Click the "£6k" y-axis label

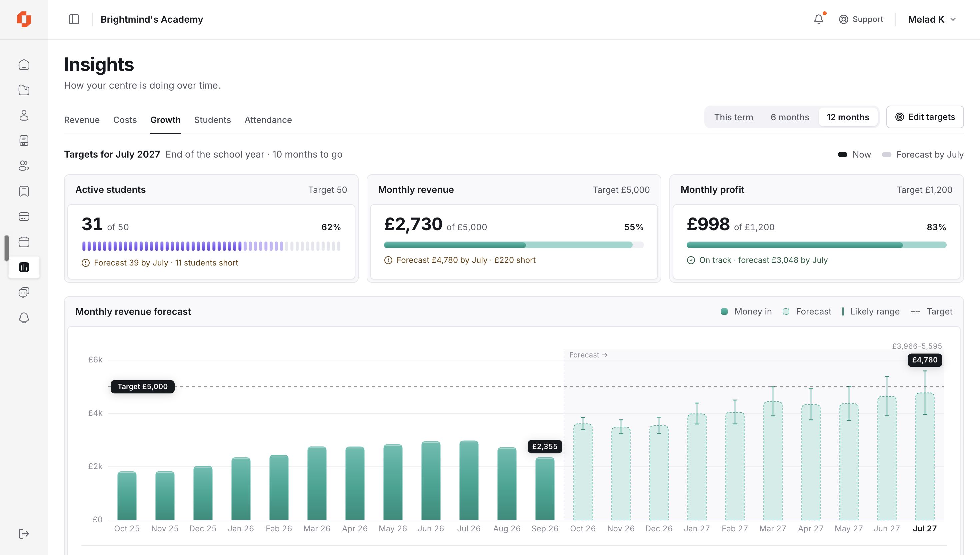tap(95, 360)
